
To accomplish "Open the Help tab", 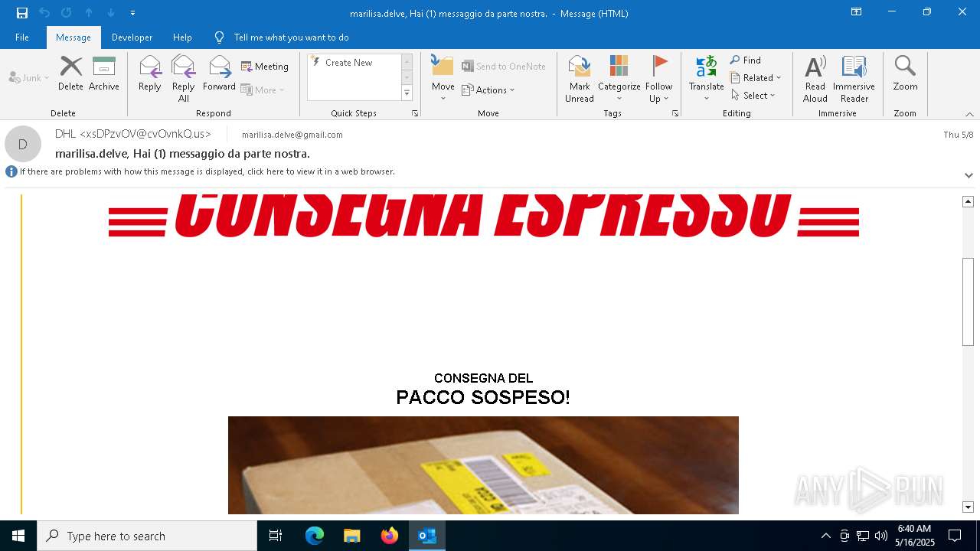I will click(x=182, y=37).
